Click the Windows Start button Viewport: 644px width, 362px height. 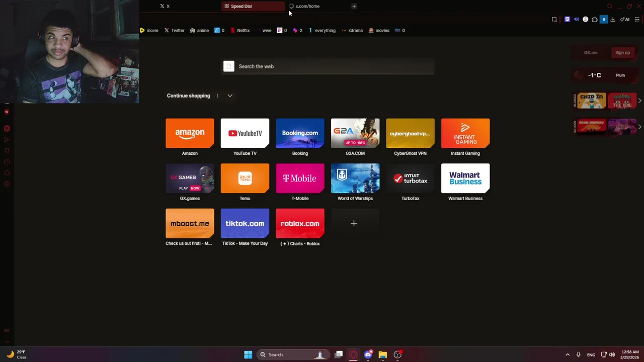tap(248, 354)
